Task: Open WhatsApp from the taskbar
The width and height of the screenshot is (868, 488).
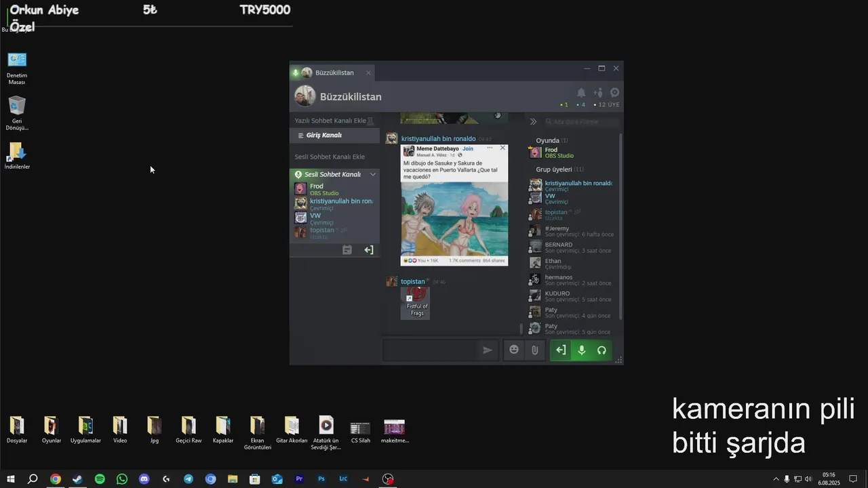Action: (x=122, y=479)
